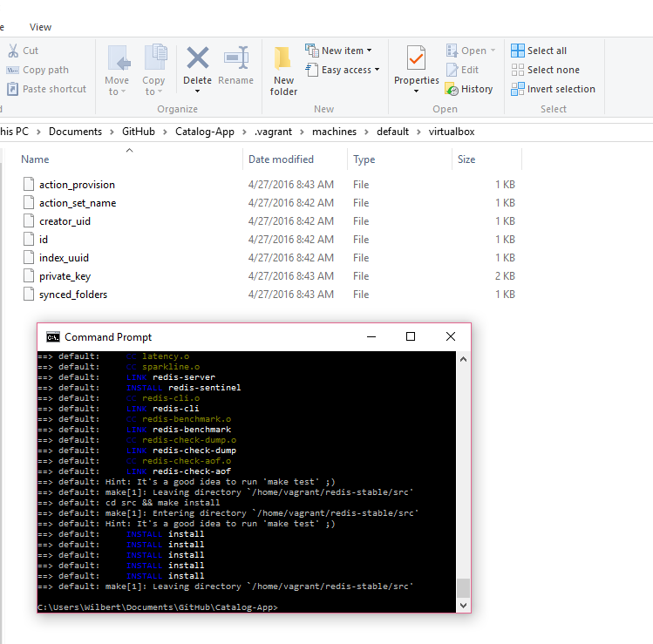Click the Copy path text label
The image size is (653, 644).
[46, 70]
